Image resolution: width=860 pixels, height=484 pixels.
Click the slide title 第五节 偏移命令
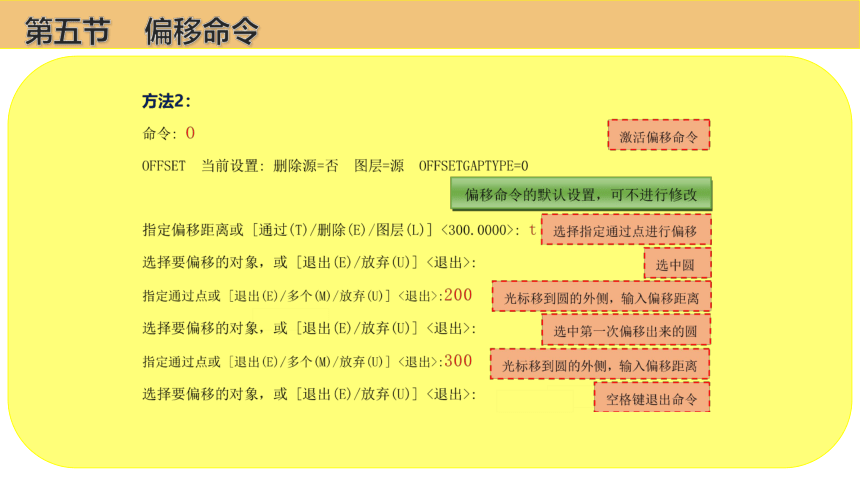coord(142,31)
